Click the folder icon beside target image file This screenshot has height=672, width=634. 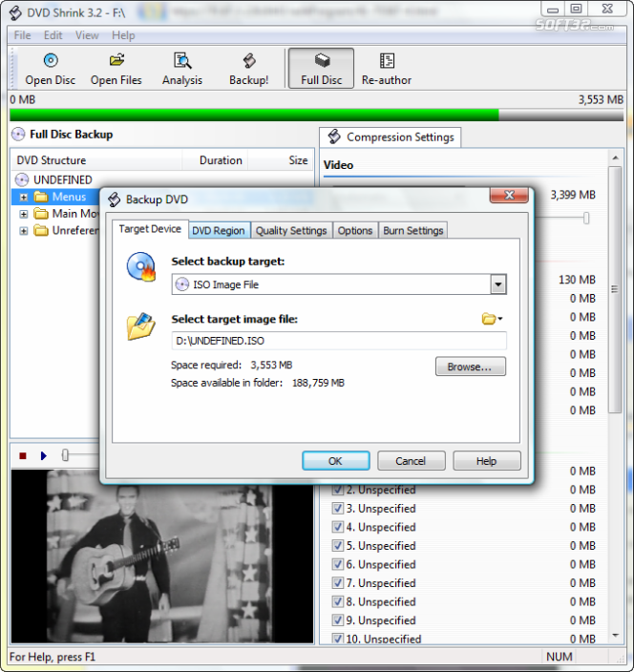tap(141, 326)
